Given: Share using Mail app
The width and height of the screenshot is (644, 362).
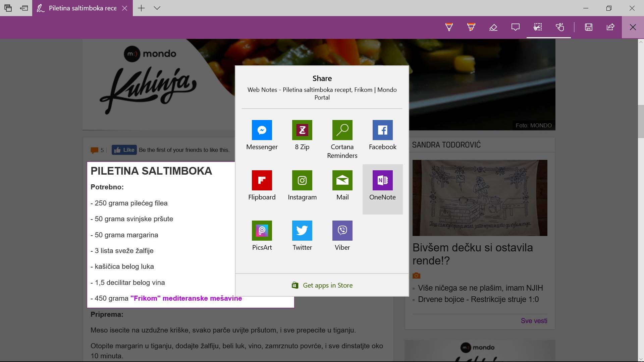Looking at the screenshot, I should (x=342, y=180).
